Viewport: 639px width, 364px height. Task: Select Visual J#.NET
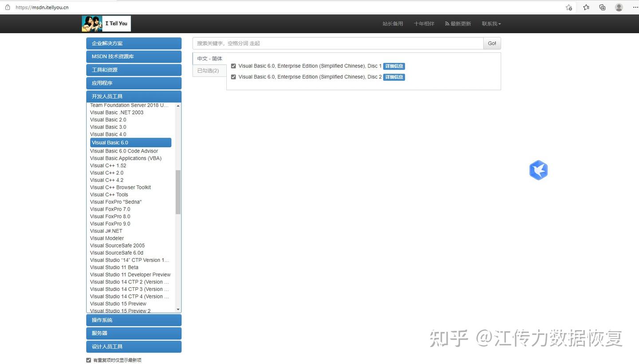click(106, 231)
